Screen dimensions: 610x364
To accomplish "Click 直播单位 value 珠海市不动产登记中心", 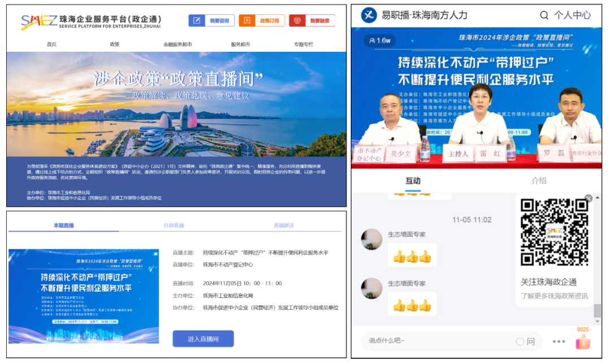I will pyautogui.click(x=228, y=265).
